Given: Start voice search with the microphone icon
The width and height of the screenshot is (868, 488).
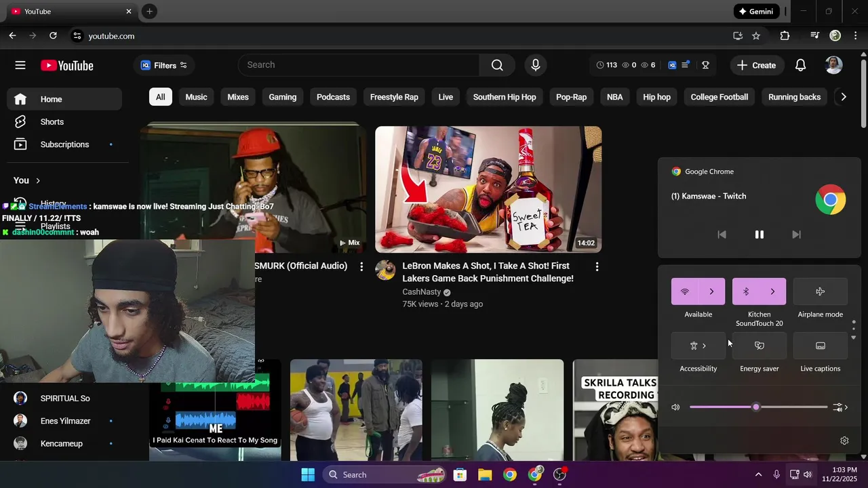Looking at the screenshot, I should [536, 65].
